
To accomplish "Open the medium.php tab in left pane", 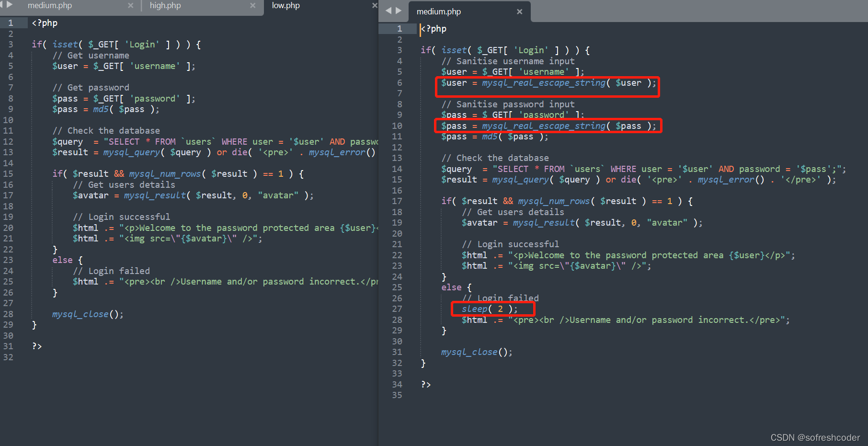I will click(50, 6).
